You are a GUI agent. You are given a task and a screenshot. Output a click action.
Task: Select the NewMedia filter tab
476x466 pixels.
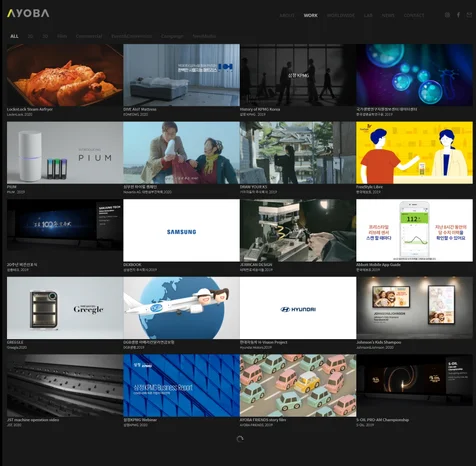tap(204, 36)
